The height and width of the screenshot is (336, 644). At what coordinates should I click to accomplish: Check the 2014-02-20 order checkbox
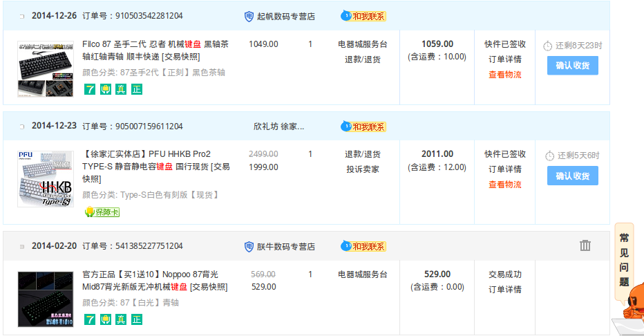click(21, 246)
